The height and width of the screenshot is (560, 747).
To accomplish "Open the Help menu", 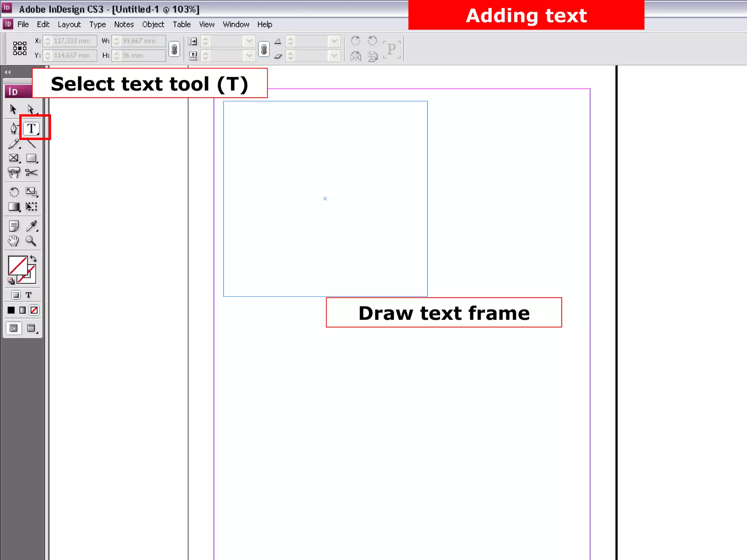I will point(265,24).
